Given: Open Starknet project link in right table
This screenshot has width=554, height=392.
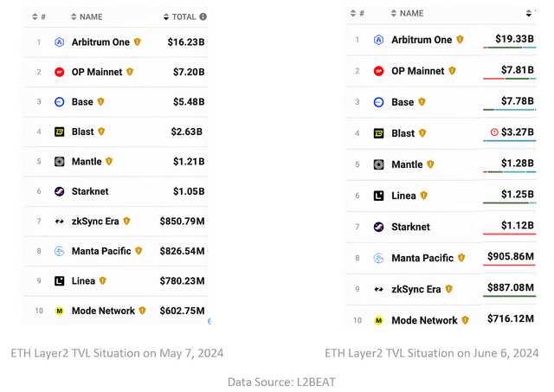Looking at the screenshot, I should (x=410, y=227).
